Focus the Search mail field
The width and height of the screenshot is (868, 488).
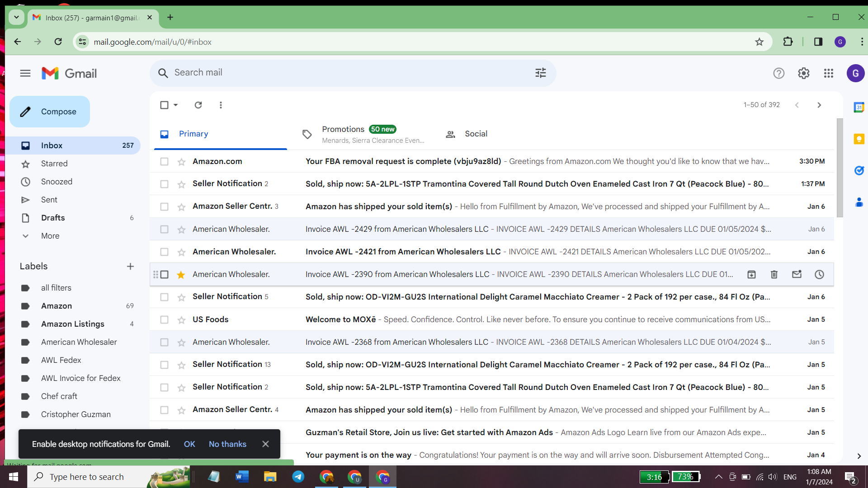[x=353, y=73]
